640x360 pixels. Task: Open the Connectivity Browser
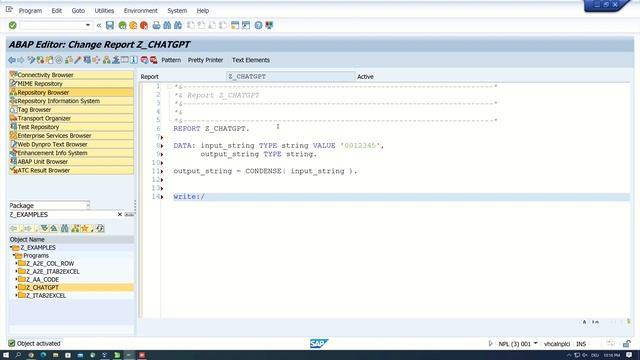pos(71,75)
